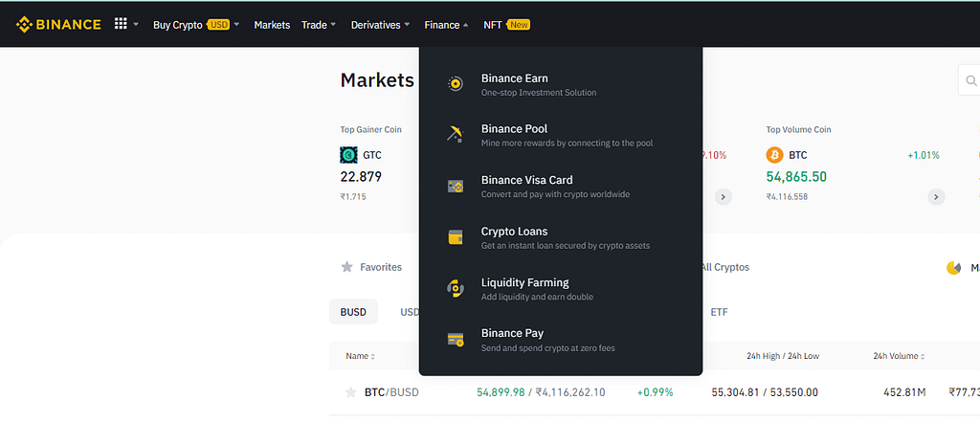The width and height of the screenshot is (980, 422).
Task: Star the BTC/BUSD pair
Action: (350, 392)
